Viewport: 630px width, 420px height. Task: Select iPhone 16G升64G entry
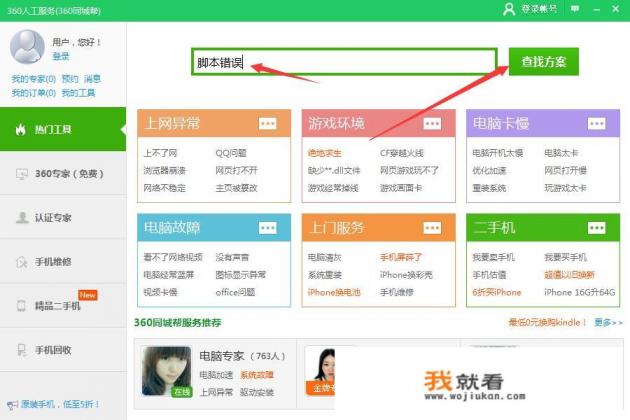click(x=580, y=292)
